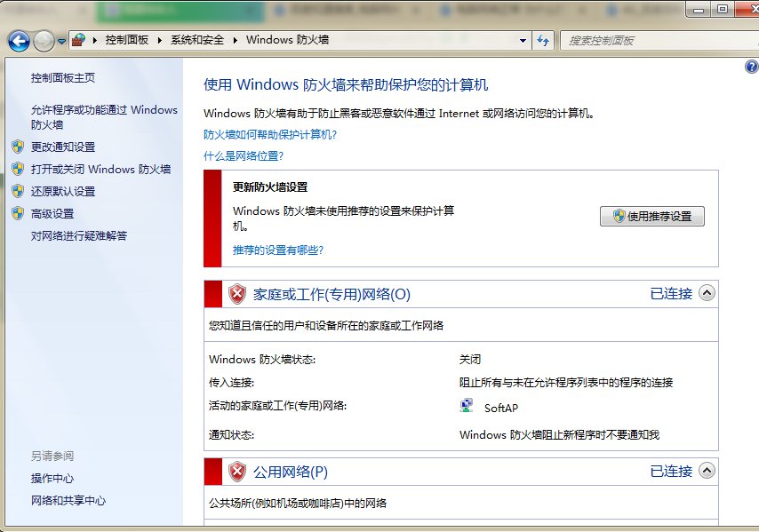The height and width of the screenshot is (532, 759).
Task: Click 公用网络(P) heading
Action: [291, 472]
